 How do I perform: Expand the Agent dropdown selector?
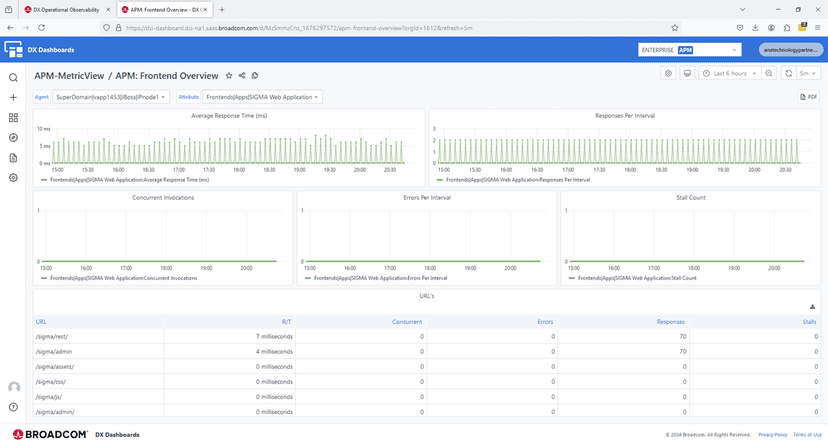(x=112, y=97)
